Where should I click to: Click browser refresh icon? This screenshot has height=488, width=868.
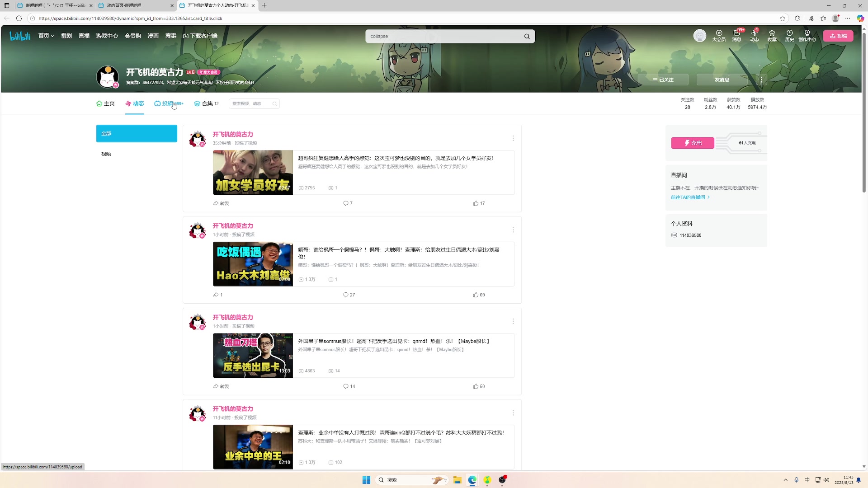tap(19, 19)
